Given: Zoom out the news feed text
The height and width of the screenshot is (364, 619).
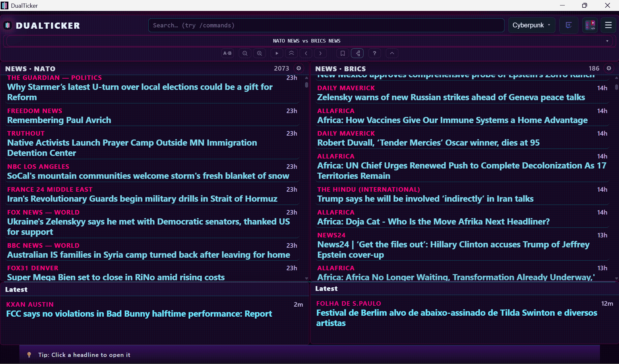Looking at the screenshot, I should pyautogui.click(x=245, y=53).
